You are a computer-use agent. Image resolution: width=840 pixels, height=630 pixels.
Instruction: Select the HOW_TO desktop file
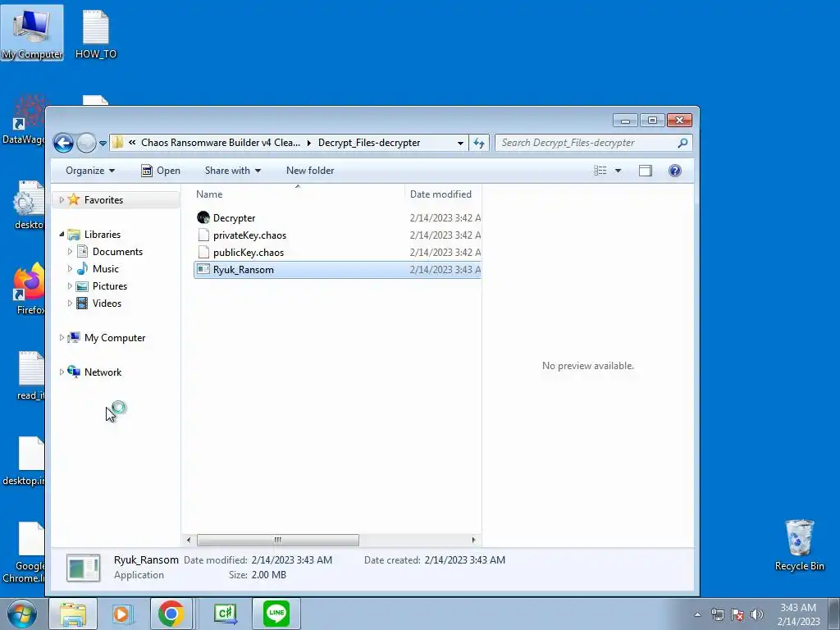[x=96, y=33]
